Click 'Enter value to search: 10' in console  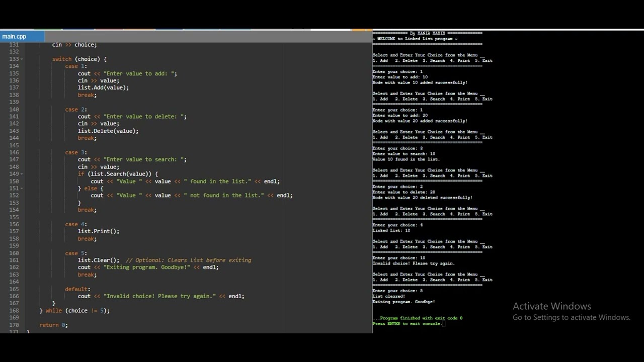404,154
